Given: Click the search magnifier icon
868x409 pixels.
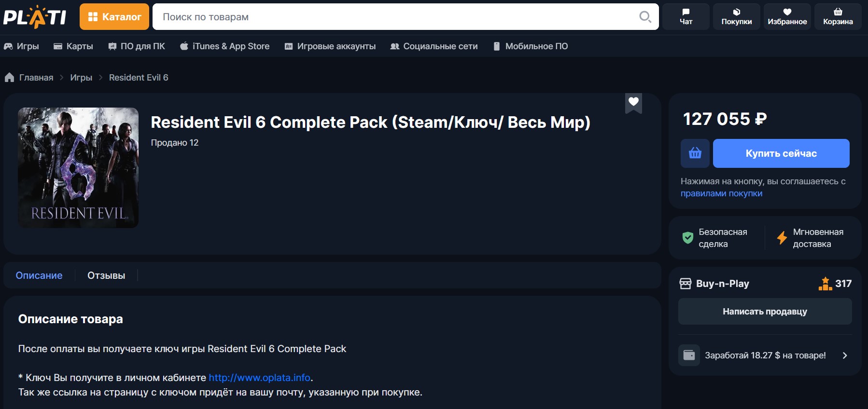Looking at the screenshot, I should [645, 17].
